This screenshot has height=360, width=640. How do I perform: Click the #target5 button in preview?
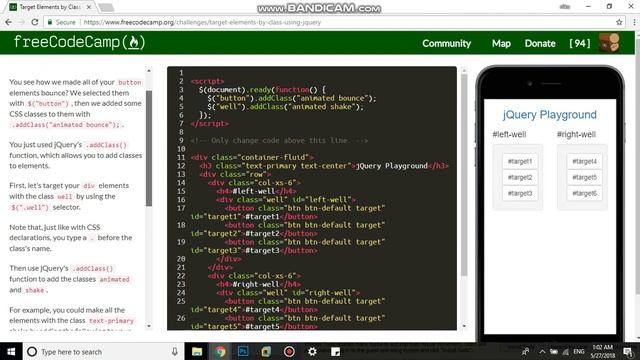pos(584,177)
